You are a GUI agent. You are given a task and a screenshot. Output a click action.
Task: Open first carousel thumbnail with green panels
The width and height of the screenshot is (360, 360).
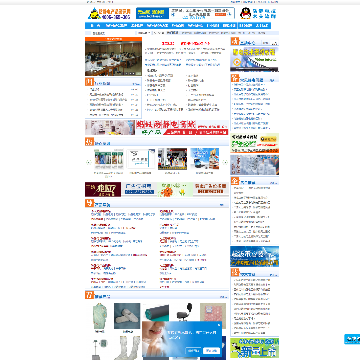[x=109, y=159]
